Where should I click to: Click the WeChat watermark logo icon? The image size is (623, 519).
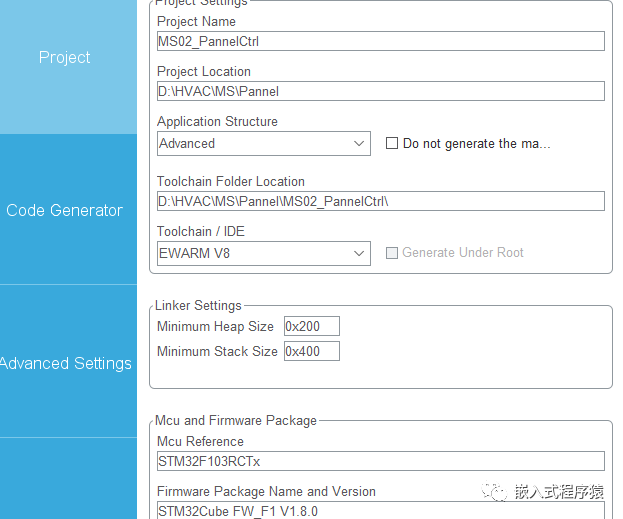(x=494, y=492)
